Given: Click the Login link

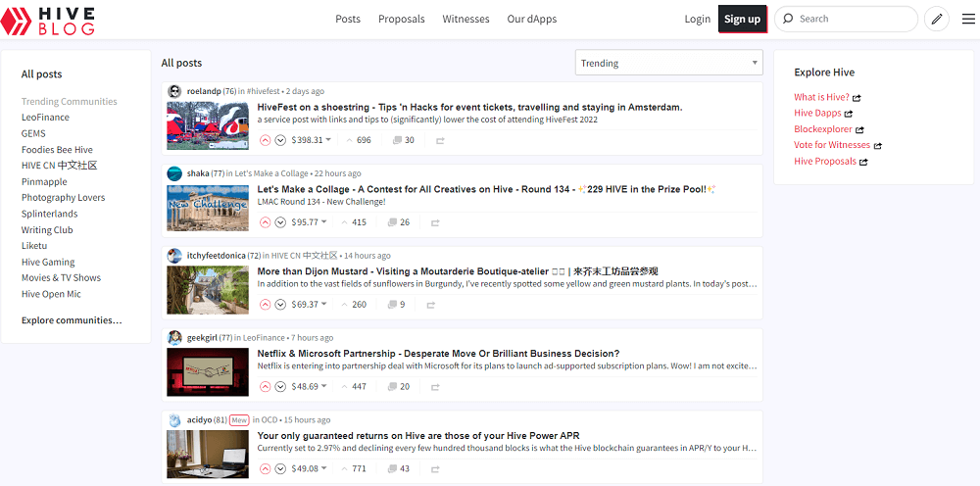Looking at the screenshot, I should pyautogui.click(x=698, y=19).
